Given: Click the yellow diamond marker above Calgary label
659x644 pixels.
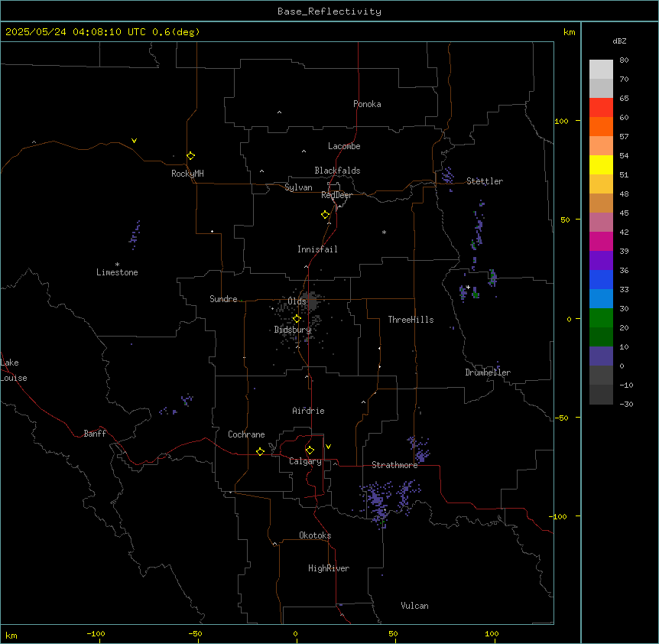Looking at the screenshot, I should click(x=310, y=450).
